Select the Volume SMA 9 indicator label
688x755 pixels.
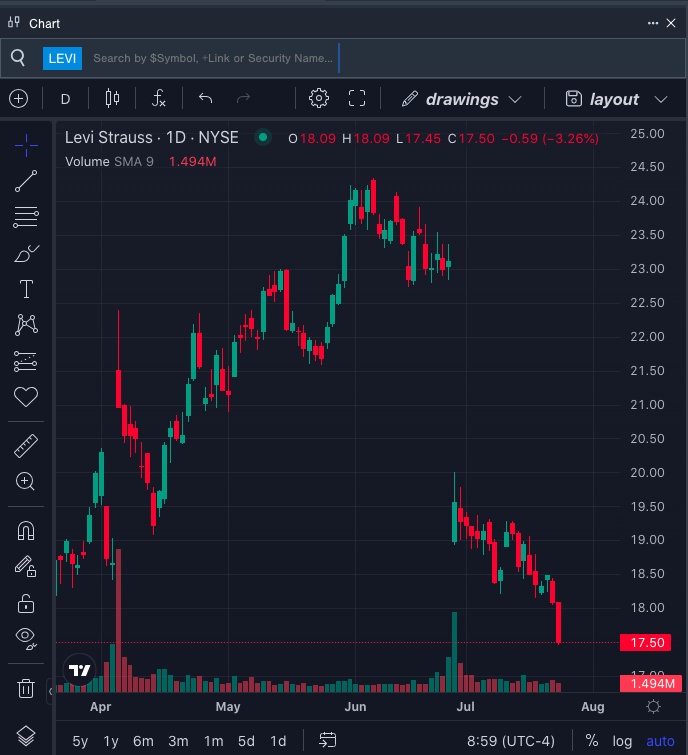coord(109,162)
